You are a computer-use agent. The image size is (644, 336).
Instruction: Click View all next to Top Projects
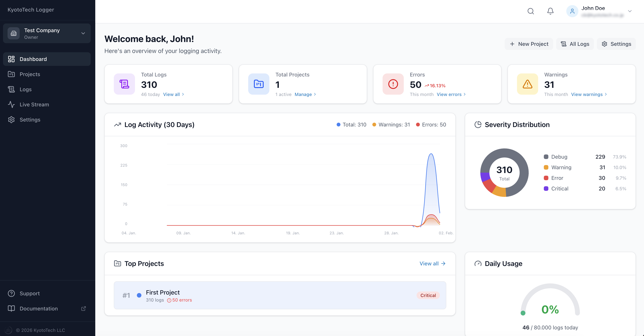432,263
